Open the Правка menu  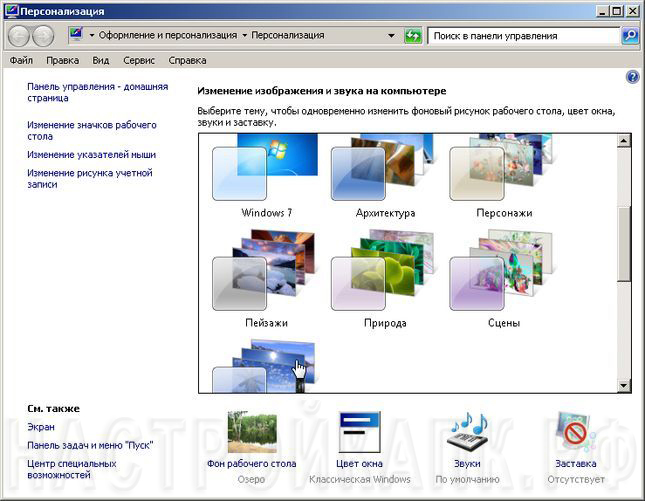point(63,60)
